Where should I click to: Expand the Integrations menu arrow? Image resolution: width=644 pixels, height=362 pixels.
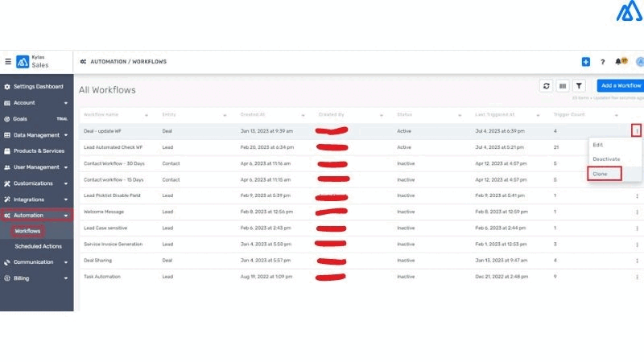tap(66, 200)
